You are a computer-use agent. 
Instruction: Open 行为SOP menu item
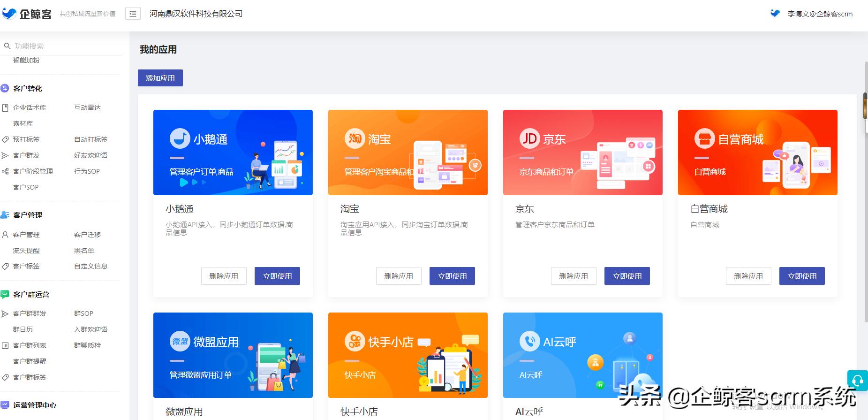tap(87, 171)
